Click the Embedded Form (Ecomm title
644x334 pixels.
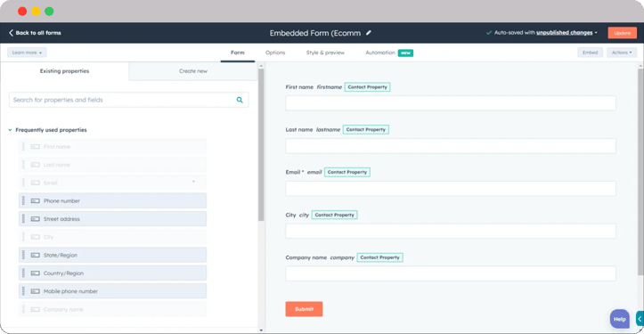[x=315, y=33]
